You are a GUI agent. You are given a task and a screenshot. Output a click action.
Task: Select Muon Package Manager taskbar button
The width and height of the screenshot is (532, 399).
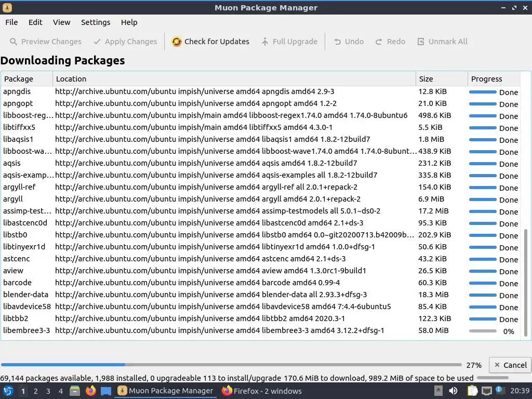166,391
